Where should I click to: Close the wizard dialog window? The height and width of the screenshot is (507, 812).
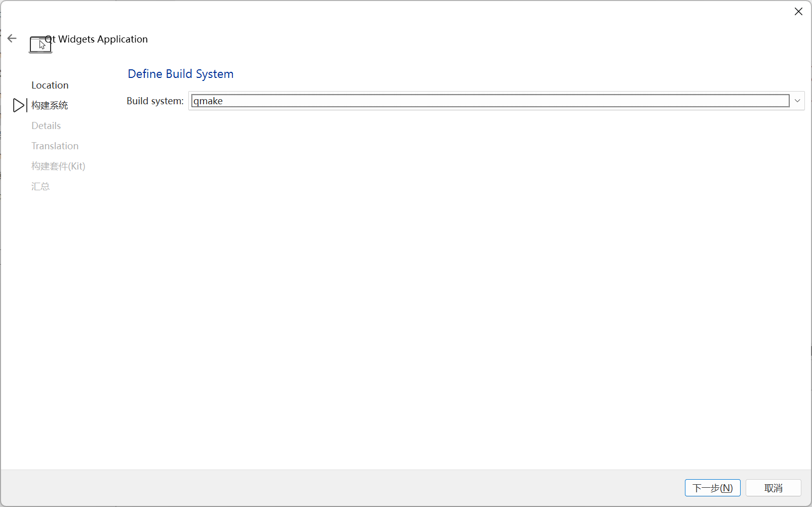(x=798, y=12)
